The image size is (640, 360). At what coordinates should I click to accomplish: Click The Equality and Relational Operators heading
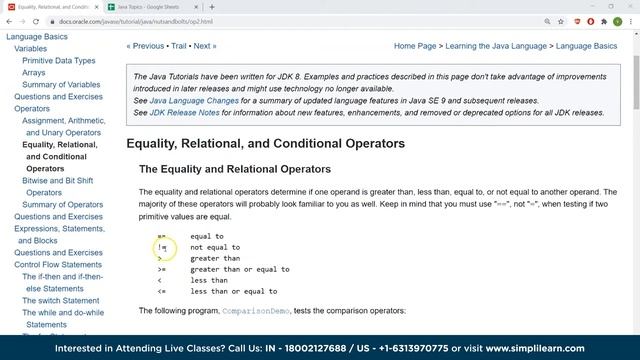click(235, 169)
